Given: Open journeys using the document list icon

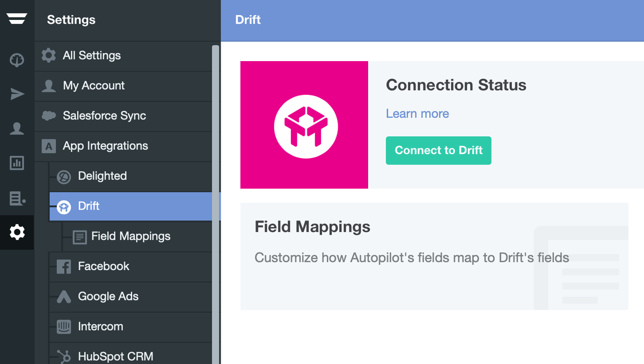Looking at the screenshot, I should click(17, 198).
